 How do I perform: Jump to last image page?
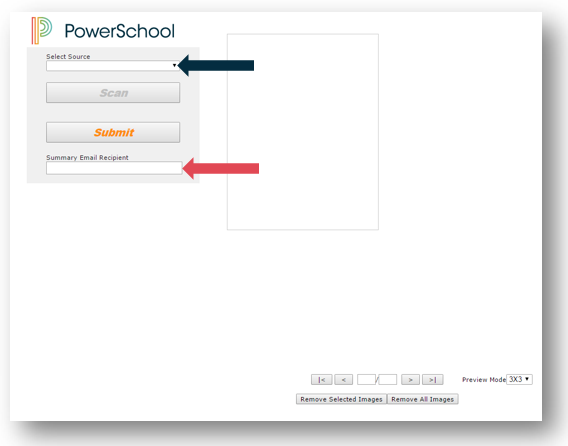click(x=433, y=379)
